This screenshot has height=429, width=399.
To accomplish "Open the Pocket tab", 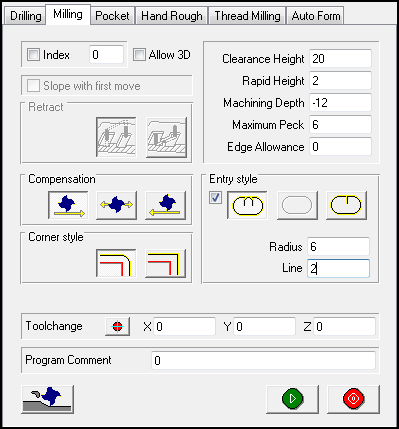I will coord(112,16).
